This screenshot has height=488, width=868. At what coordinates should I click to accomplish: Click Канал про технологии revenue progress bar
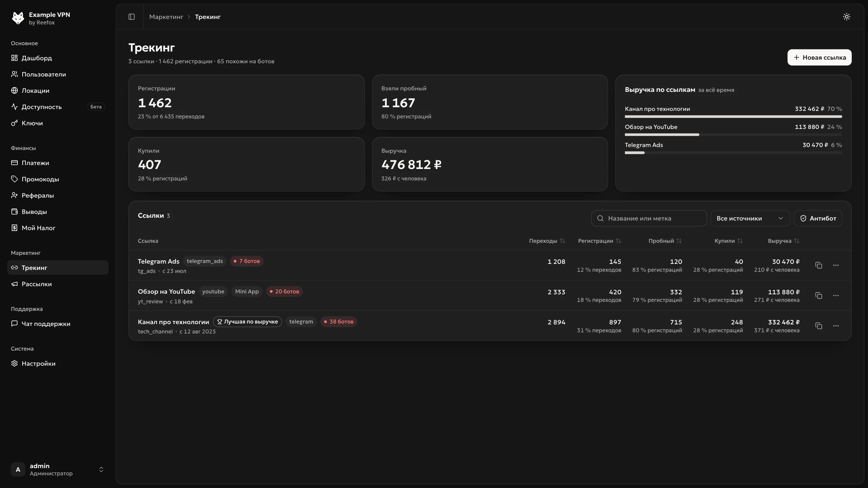[733, 117]
